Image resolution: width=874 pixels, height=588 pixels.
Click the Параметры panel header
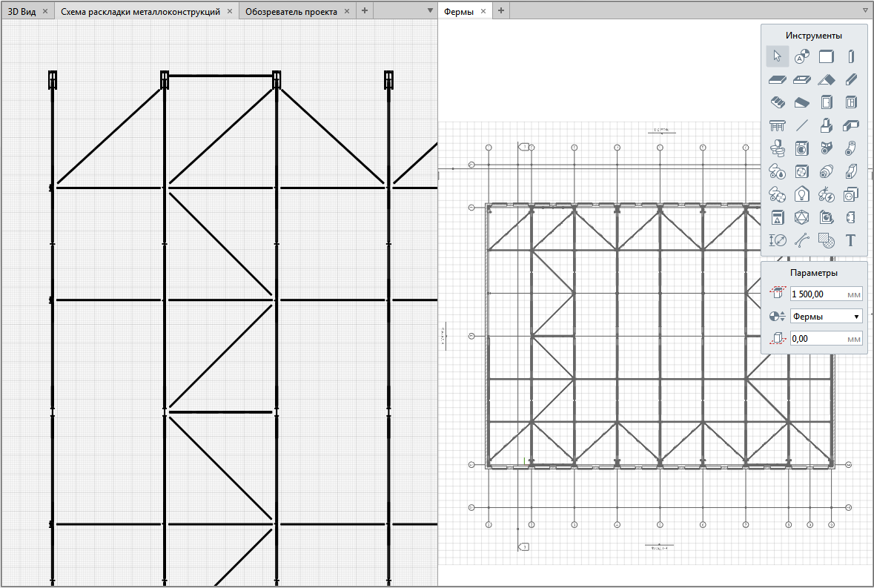coord(814,273)
